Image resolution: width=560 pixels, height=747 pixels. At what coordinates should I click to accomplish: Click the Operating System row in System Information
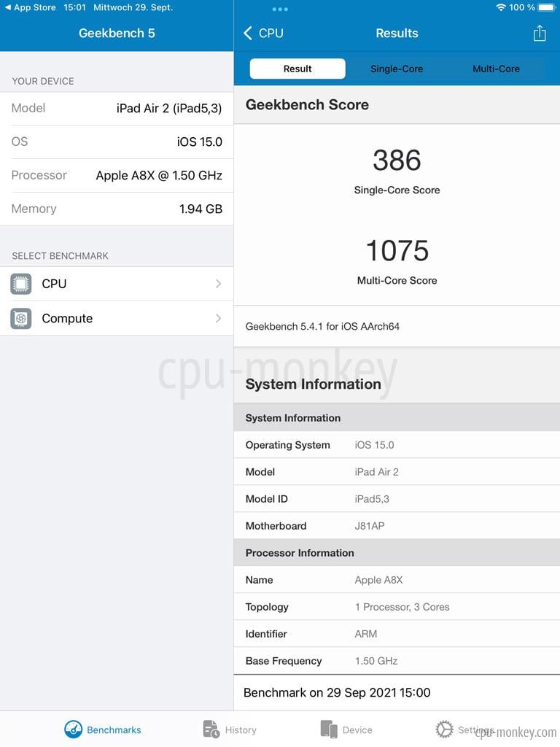tap(397, 445)
